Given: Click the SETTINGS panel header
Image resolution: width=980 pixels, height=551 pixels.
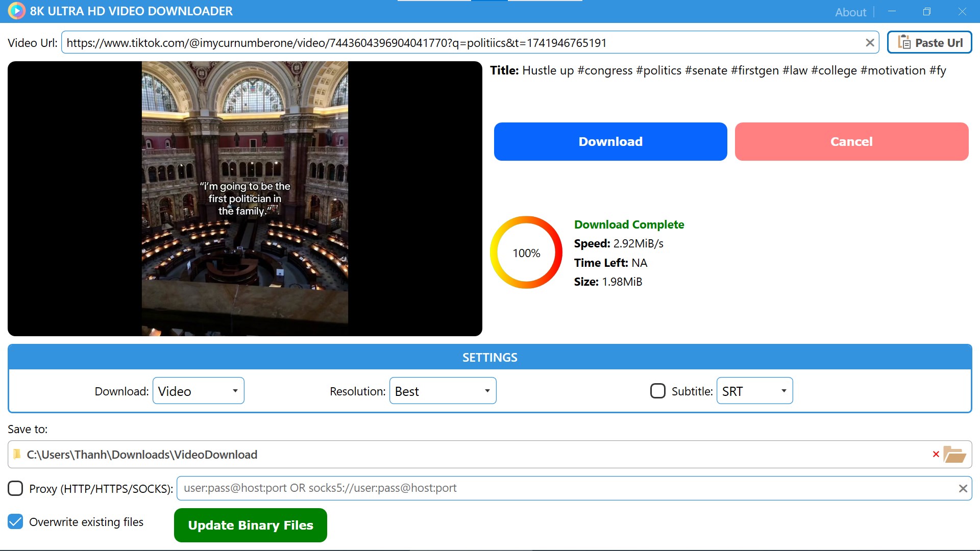Looking at the screenshot, I should (x=489, y=357).
